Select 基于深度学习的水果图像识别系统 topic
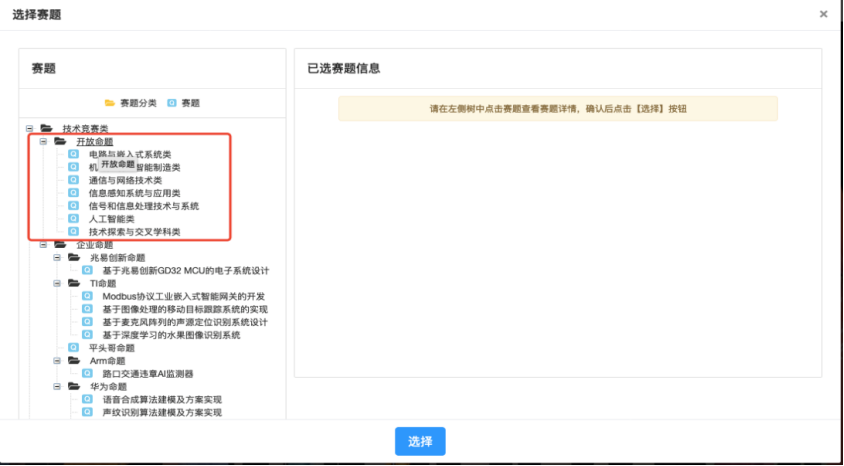The height and width of the screenshot is (466, 844). 171,335
